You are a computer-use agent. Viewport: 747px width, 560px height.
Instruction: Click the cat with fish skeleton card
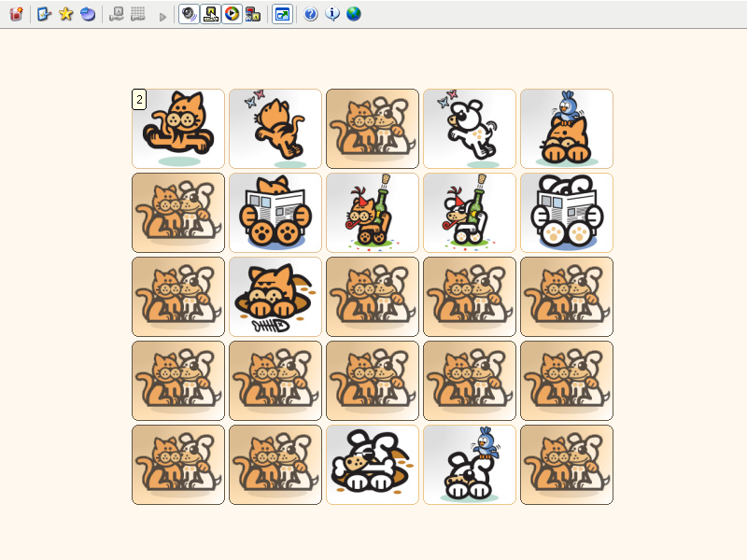pyautogui.click(x=275, y=297)
